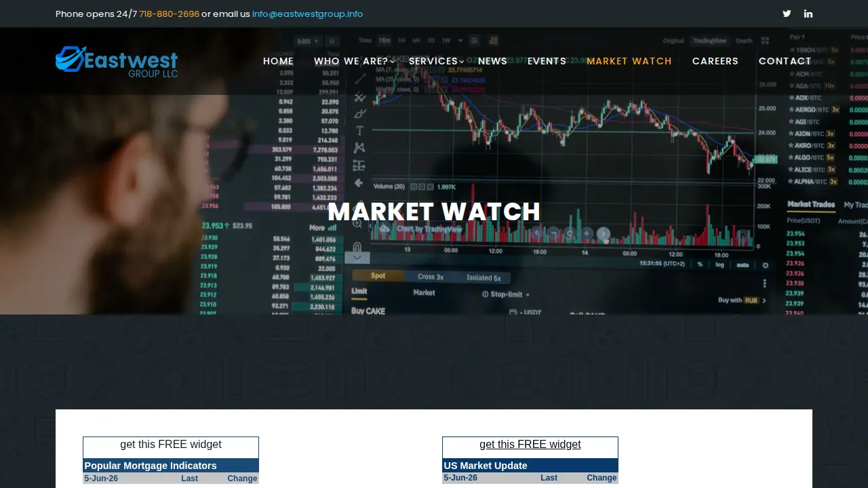Click the Eastwest Group LLC logo
Screen dimensions: 868x488
click(x=117, y=62)
